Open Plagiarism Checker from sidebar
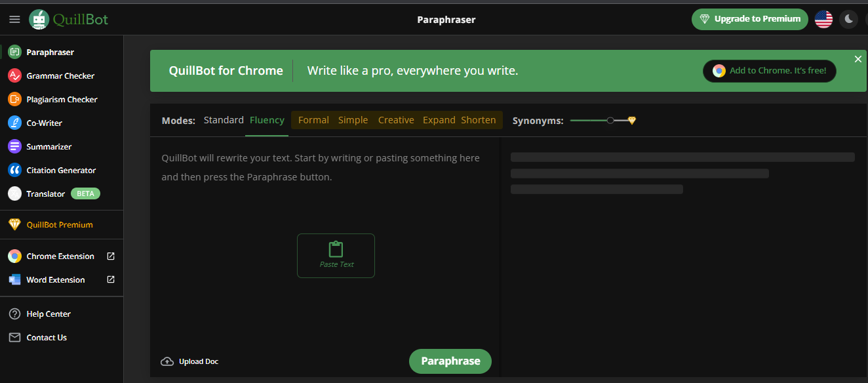 tap(62, 99)
